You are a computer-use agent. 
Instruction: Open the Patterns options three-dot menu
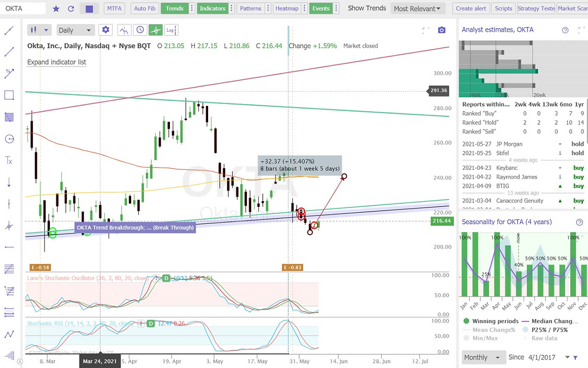tap(268, 8)
